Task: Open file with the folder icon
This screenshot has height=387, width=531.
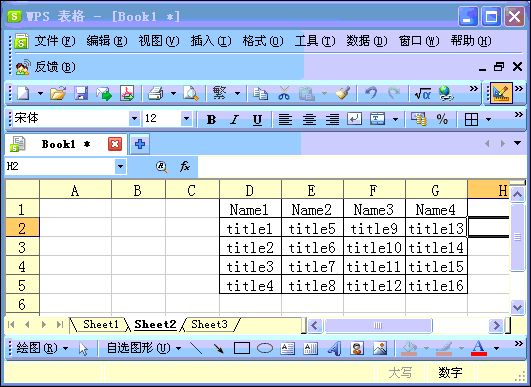Action: [58, 93]
